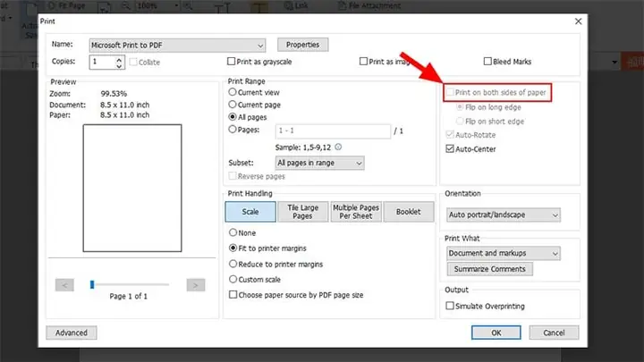Increase copies with the up stepper arrow
Screen dimensions: 644x362
coord(119,59)
